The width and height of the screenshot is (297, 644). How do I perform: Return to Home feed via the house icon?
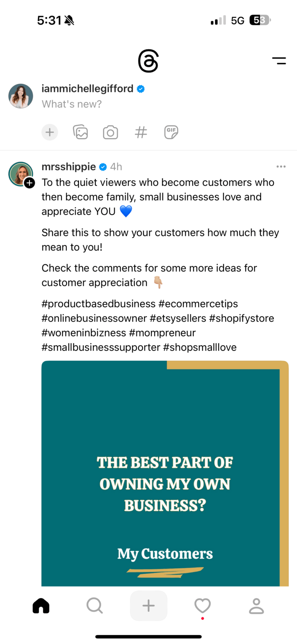click(41, 606)
